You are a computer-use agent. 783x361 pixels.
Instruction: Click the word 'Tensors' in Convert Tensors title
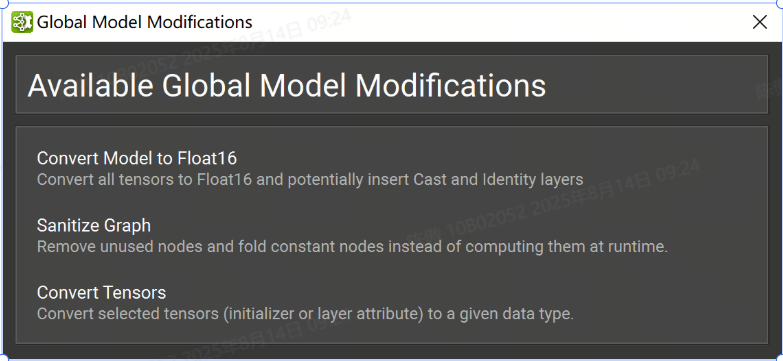pos(134,293)
